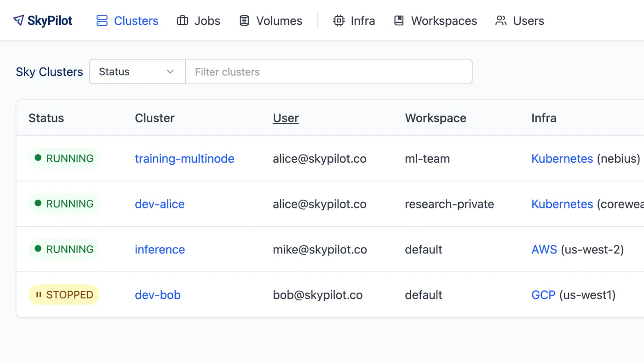The height and width of the screenshot is (362, 644).
Task: Open the Status filter dropdown
Action: pos(137,72)
